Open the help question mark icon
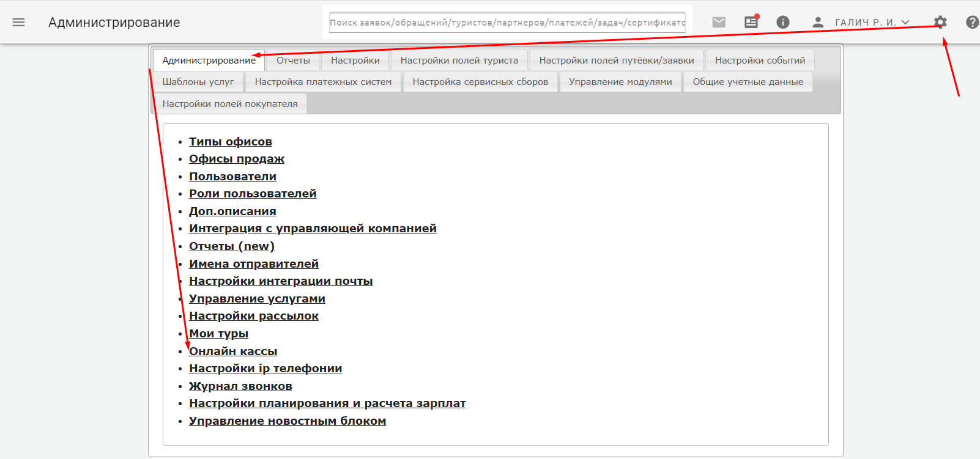The height and width of the screenshot is (459, 980). click(x=973, y=22)
